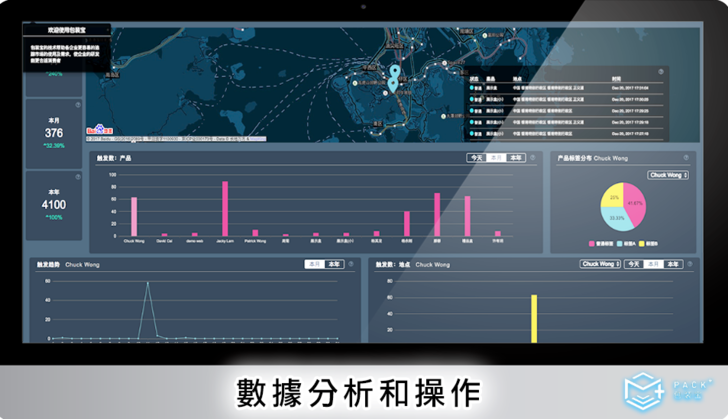This screenshot has width=728, height=419.
Task: Set trend chart to 本月
Action: tap(314, 264)
